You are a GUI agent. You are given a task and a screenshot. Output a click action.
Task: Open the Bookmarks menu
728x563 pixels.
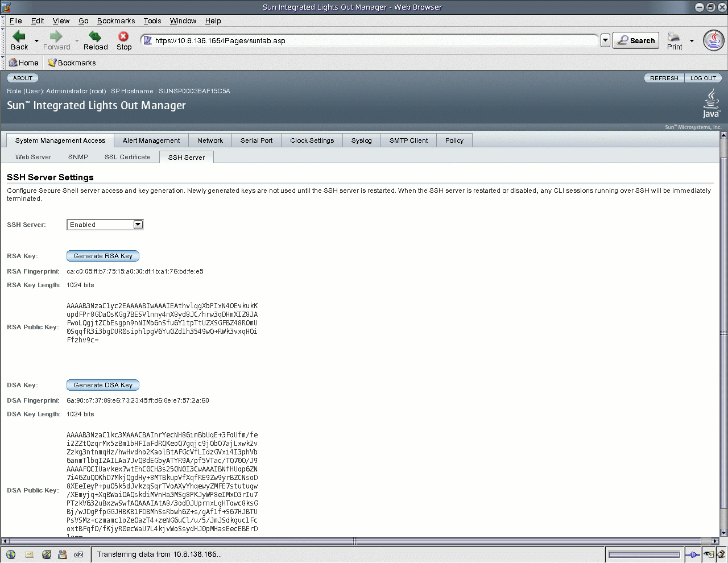tap(116, 21)
